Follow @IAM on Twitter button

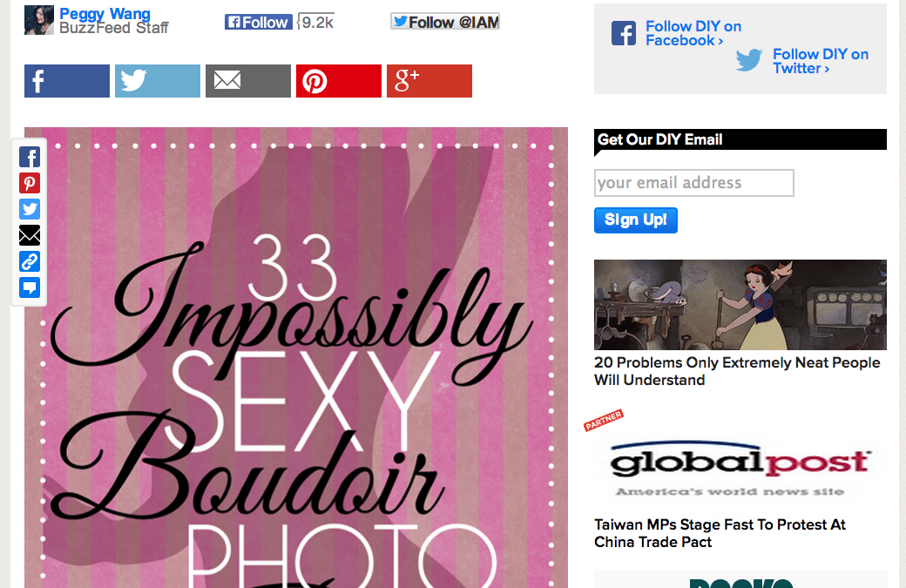point(445,22)
